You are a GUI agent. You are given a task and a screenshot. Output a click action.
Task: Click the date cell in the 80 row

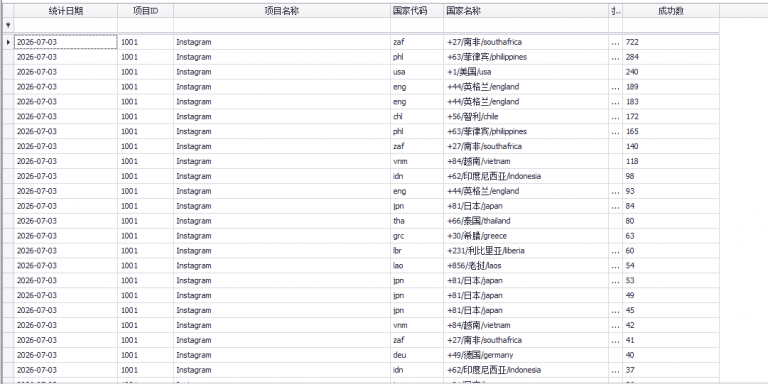66,221
